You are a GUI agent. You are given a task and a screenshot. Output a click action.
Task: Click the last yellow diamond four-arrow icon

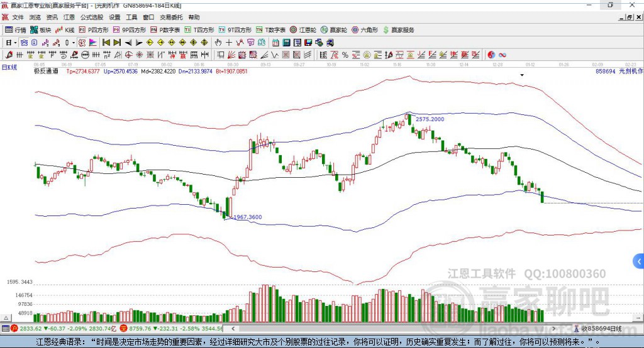pos(204,43)
